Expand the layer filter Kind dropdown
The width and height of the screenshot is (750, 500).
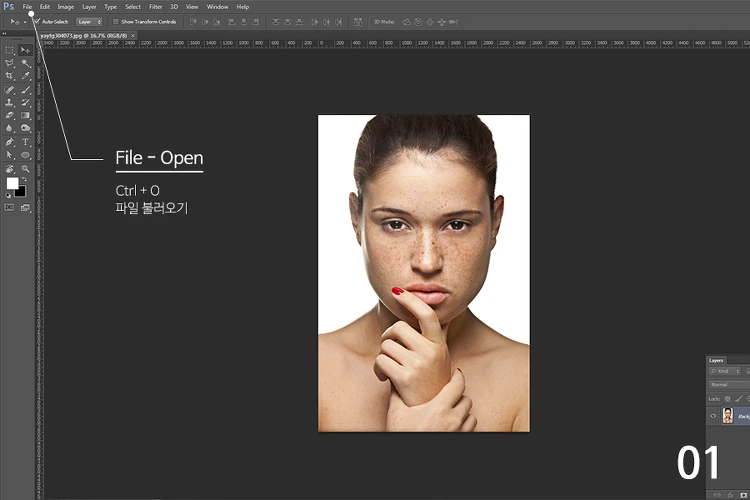coord(727,371)
